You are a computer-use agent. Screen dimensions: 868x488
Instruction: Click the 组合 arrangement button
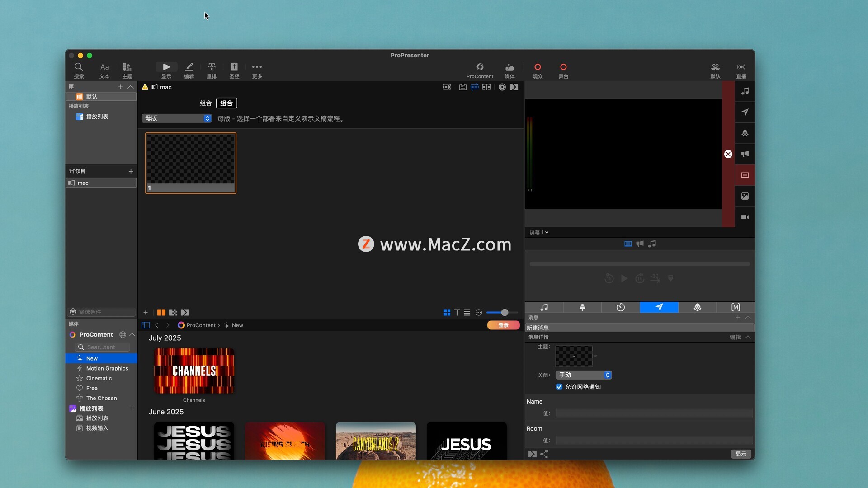pos(226,103)
